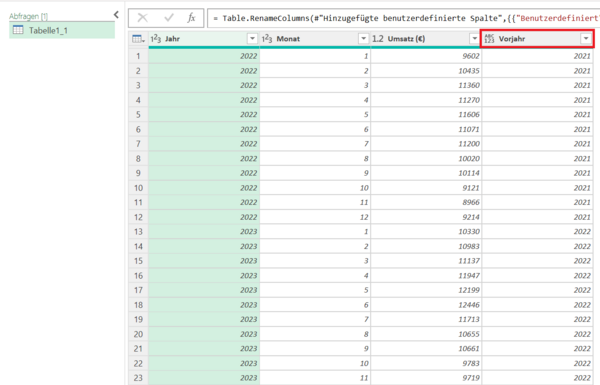Select the Tabelle1_1 query
This screenshot has height=385, width=600.
(62, 30)
